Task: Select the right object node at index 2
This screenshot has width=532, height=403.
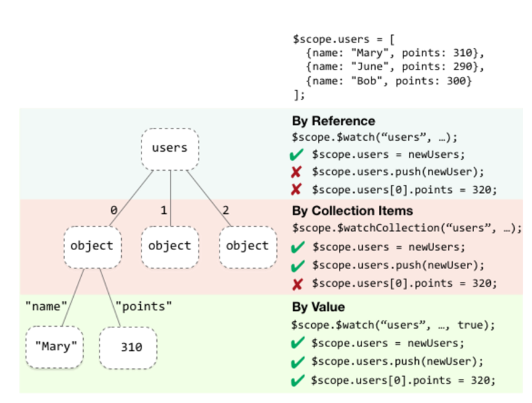Action: click(x=247, y=246)
